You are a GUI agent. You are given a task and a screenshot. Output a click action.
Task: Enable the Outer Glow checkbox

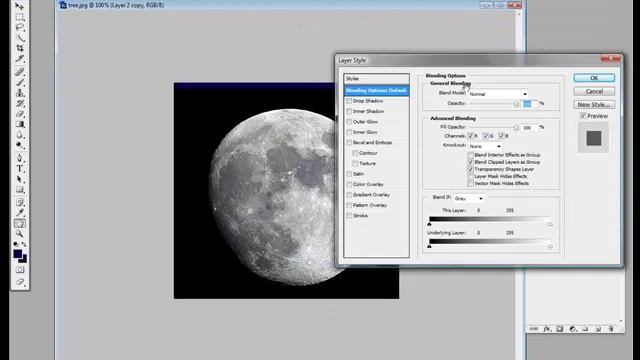349,122
